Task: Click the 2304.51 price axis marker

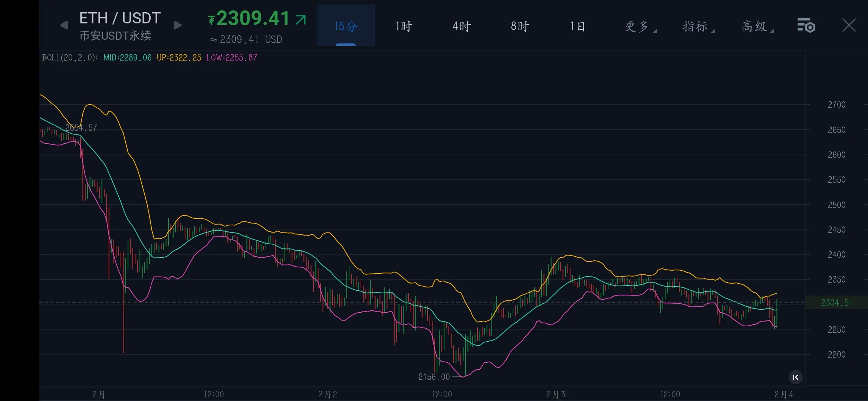Action: pos(836,303)
